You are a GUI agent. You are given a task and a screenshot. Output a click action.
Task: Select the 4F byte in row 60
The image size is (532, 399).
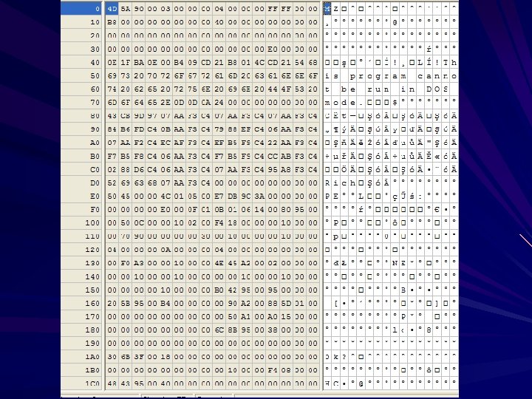(286, 89)
